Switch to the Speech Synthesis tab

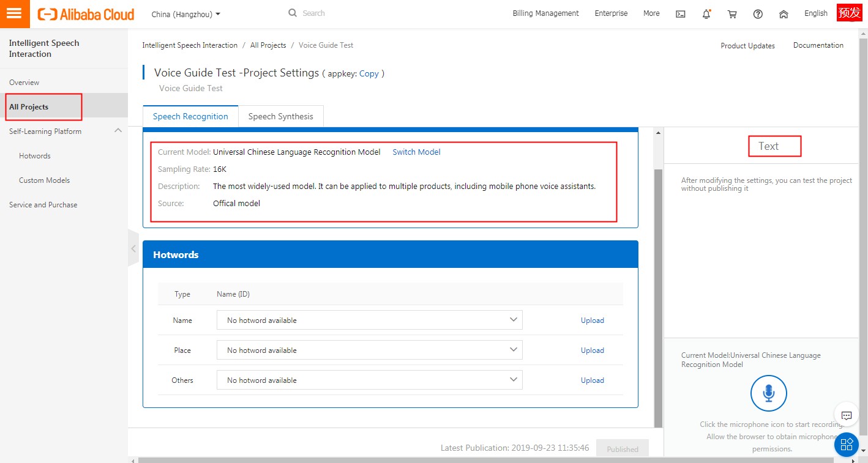tap(280, 116)
